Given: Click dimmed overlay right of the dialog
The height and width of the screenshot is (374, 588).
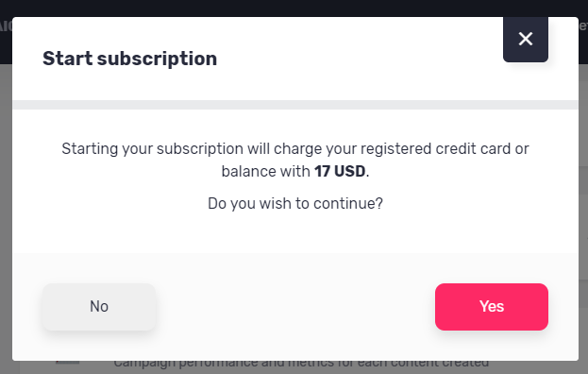Looking at the screenshot, I should 583,217.
